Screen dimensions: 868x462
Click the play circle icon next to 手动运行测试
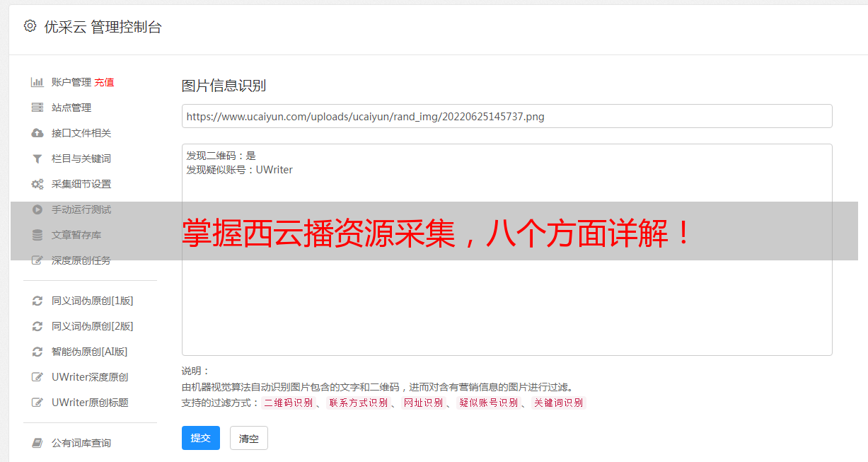coord(37,209)
